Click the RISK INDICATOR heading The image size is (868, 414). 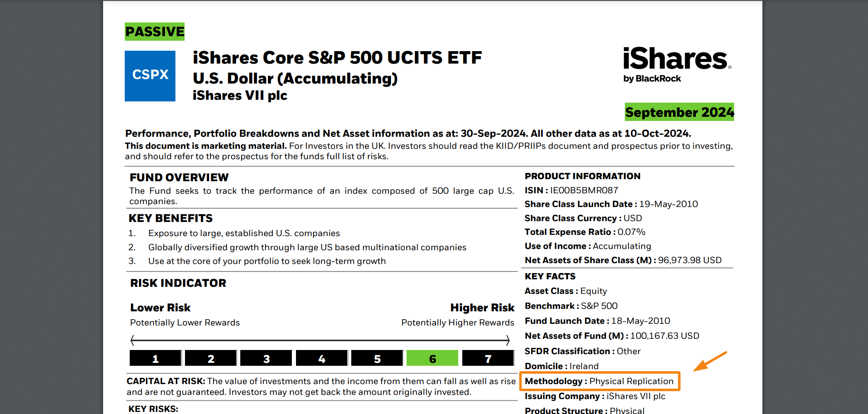[178, 283]
